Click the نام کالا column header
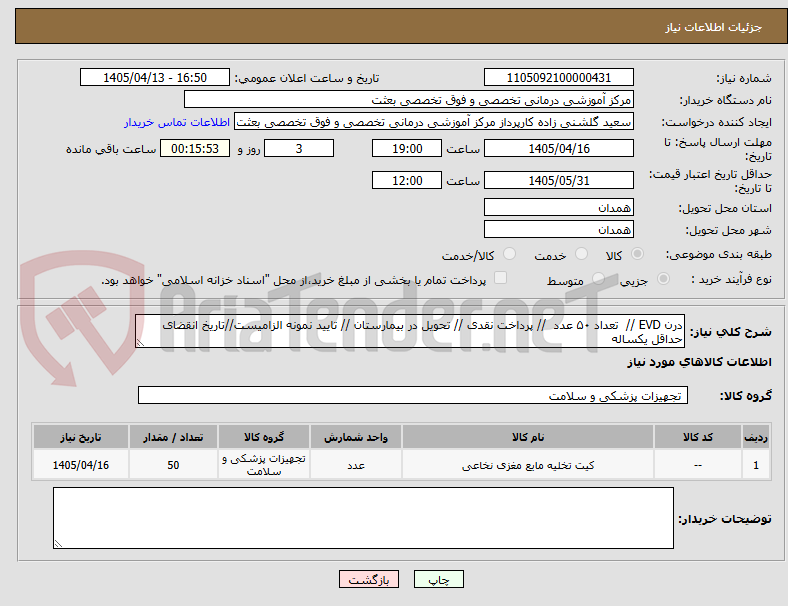The width and height of the screenshot is (788, 606). coord(528,437)
